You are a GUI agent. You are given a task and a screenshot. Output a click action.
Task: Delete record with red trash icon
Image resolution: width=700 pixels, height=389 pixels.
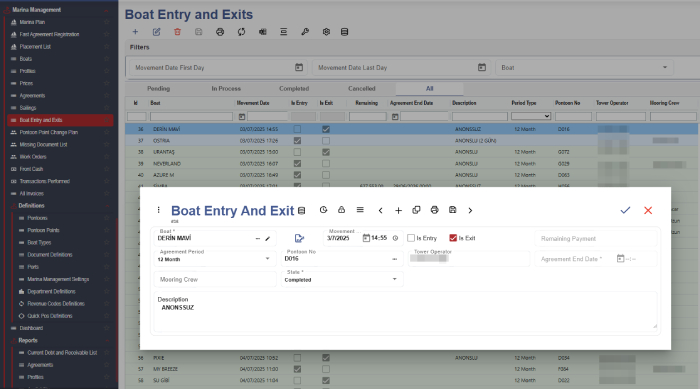[x=177, y=32]
